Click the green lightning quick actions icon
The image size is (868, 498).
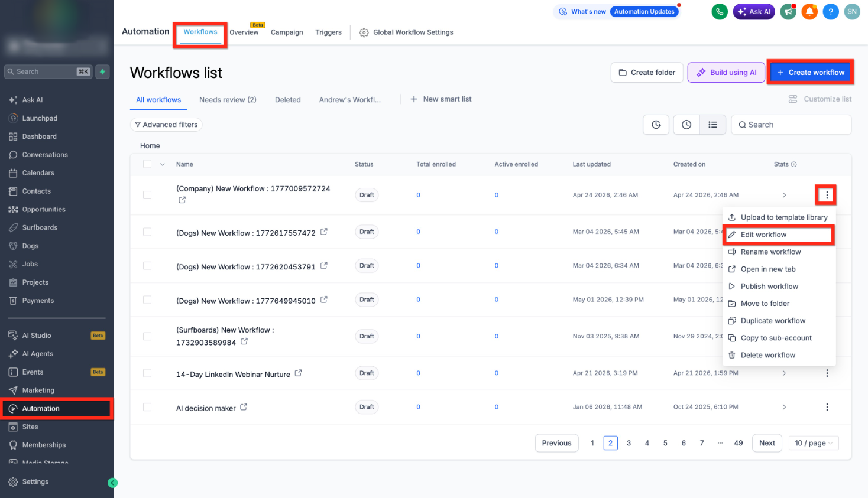(x=102, y=71)
